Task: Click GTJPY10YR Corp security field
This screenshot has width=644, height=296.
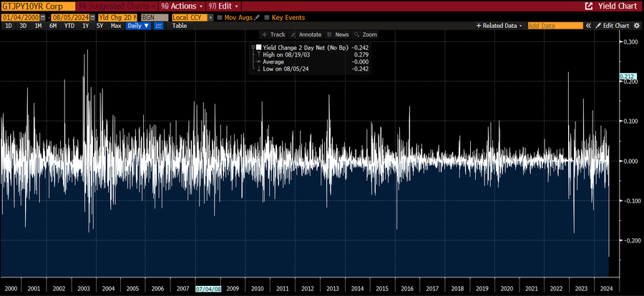Action: (38, 6)
